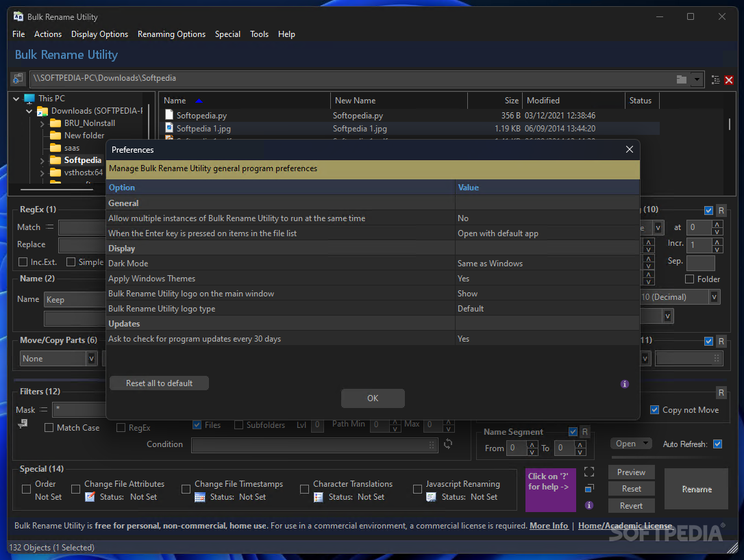Click the This PC computer icon
The width and height of the screenshot is (744, 560).
29,99
